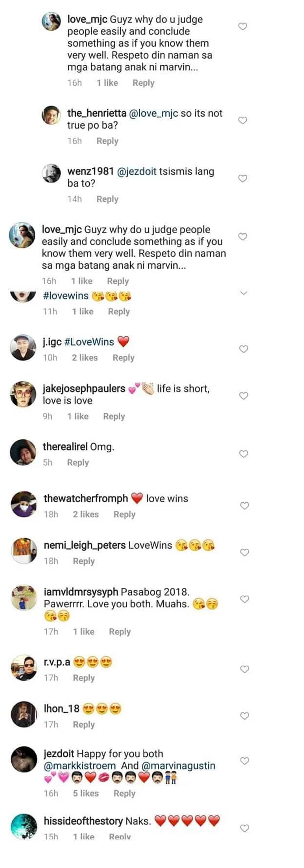The height and width of the screenshot is (868, 304).
Task: Tap the heart beside j.igc's #LoveWins comment
Action: [x=243, y=349]
